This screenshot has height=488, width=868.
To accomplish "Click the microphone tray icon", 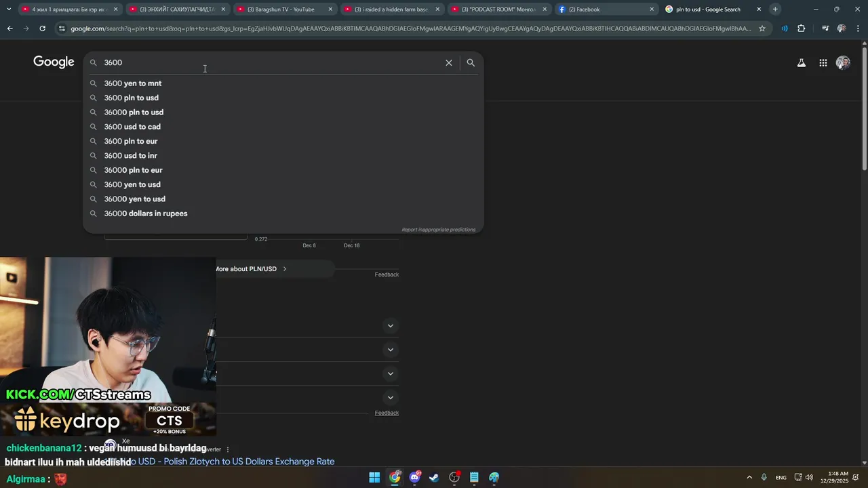I will click(764, 478).
